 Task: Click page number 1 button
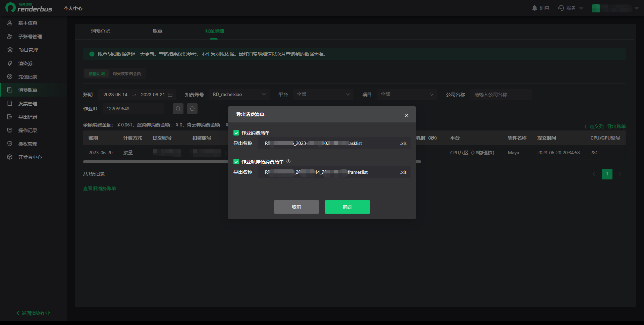coord(607,174)
